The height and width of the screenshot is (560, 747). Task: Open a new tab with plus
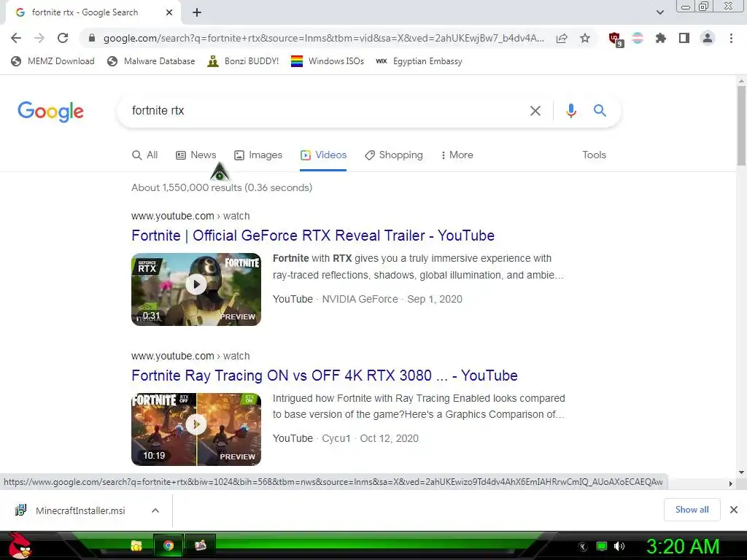click(x=197, y=13)
